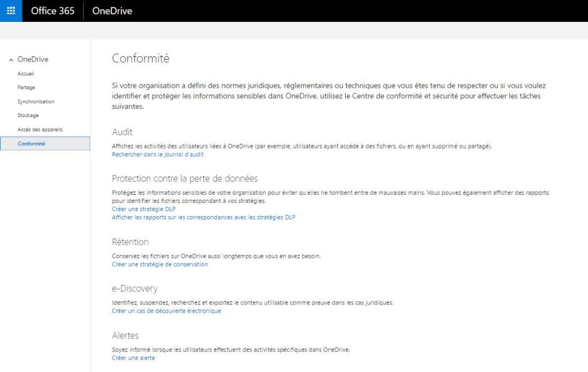The height and width of the screenshot is (372, 588).
Task: Click Créer une stratégie de conservation
Action: [x=160, y=264]
